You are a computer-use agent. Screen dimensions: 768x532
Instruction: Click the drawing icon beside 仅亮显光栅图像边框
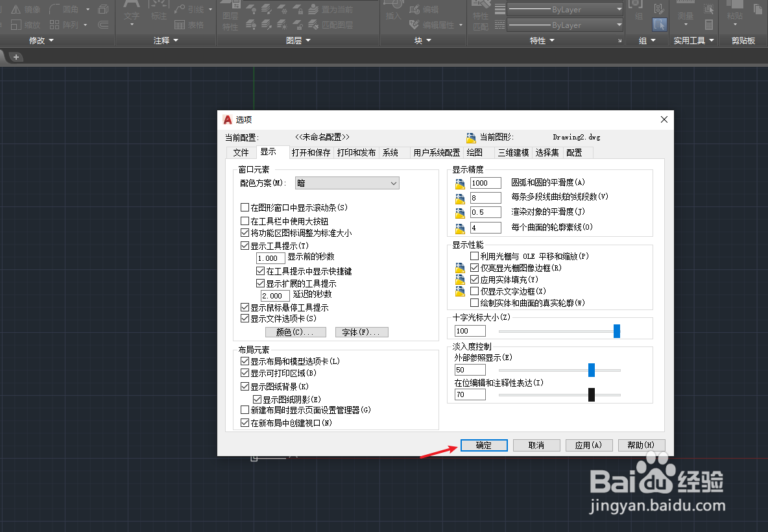point(460,268)
